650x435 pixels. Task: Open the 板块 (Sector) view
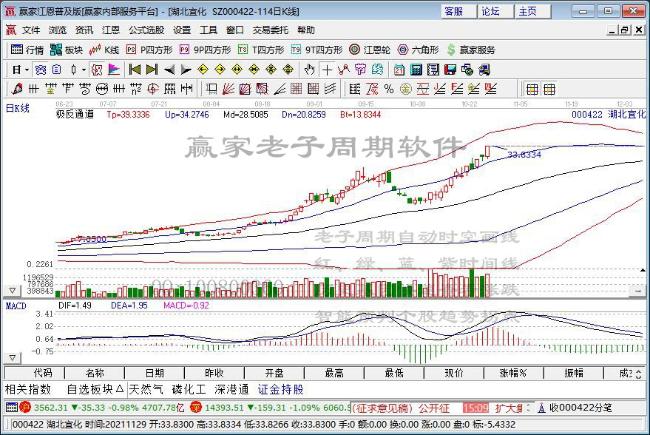[68, 49]
